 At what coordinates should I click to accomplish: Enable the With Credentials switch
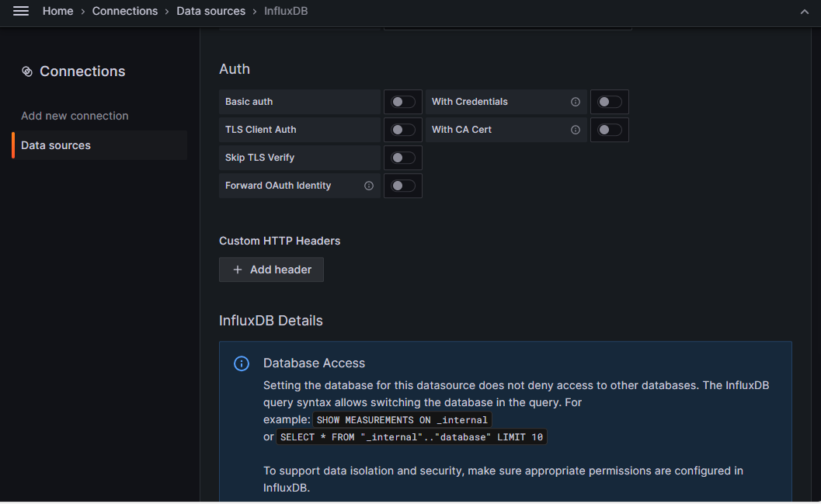tap(610, 102)
